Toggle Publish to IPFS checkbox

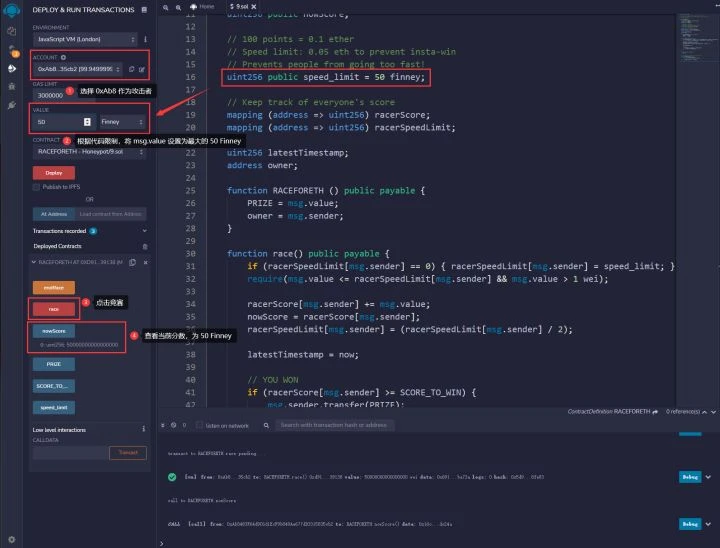(x=36, y=187)
